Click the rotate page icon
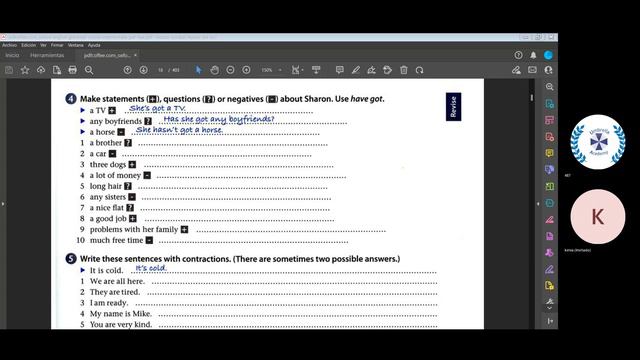 click(420, 70)
